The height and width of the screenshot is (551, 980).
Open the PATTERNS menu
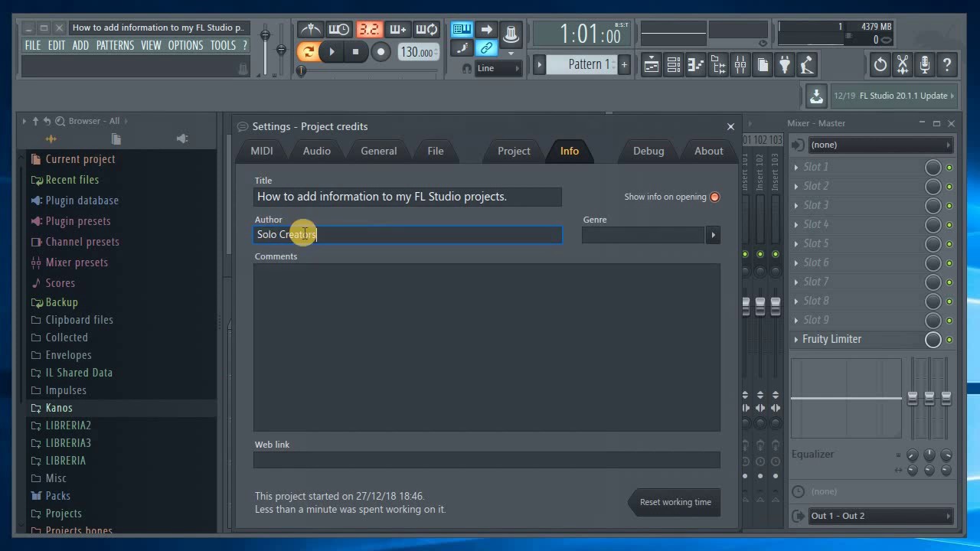(115, 45)
